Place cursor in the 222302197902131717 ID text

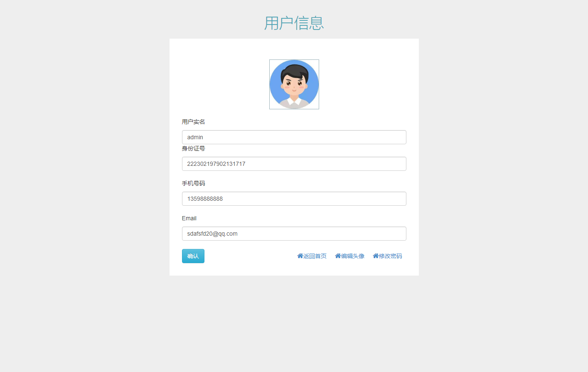pyautogui.click(x=216, y=164)
